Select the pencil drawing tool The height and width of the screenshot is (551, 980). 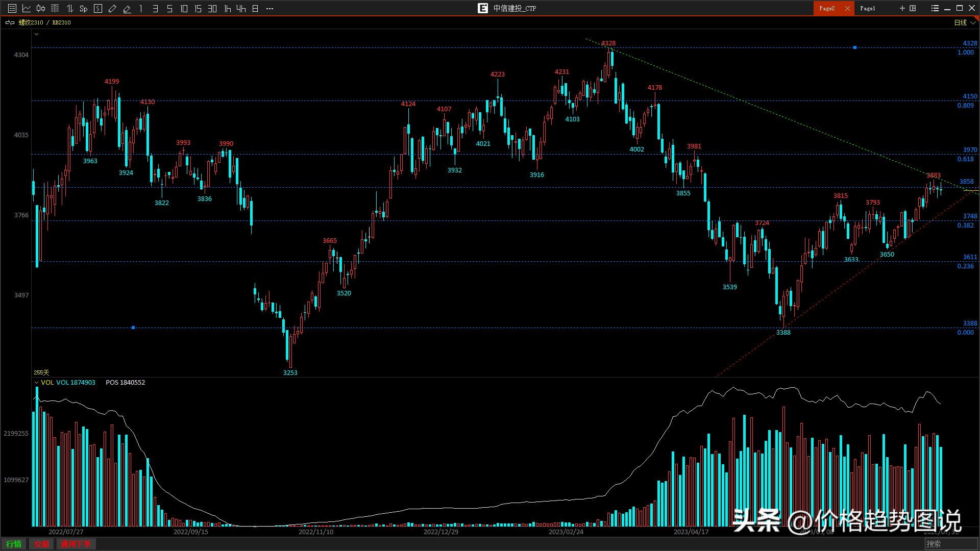pyautogui.click(x=113, y=9)
